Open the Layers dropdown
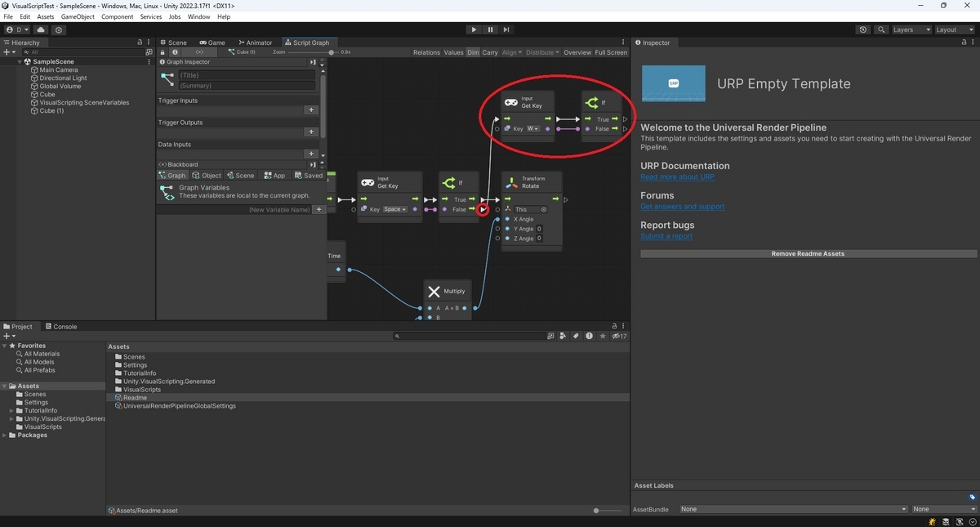The image size is (980, 527). tap(911, 29)
